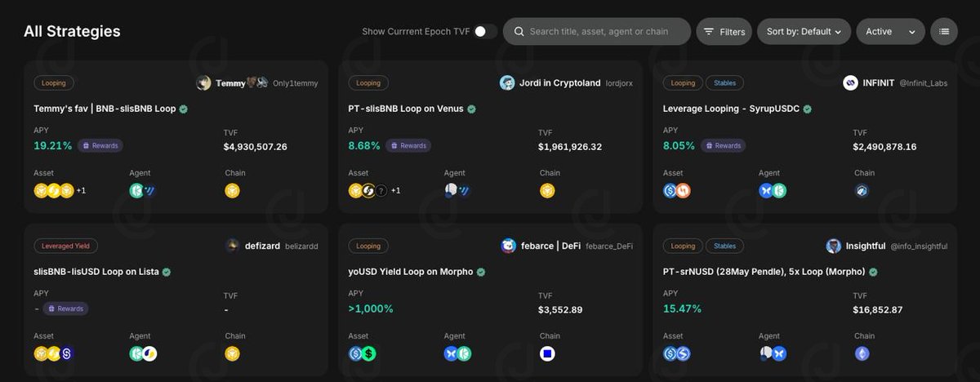Click BNB chain icon on Lista loop card
980x382 pixels.
[x=233, y=354]
